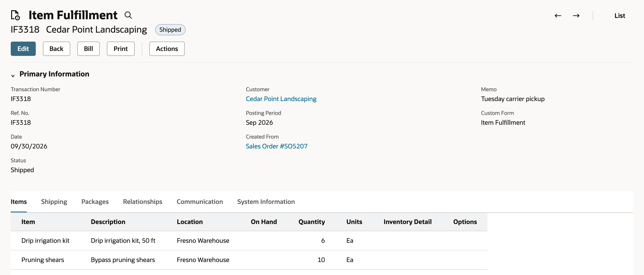Open the Relationships tab
644x275 pixels.
[142, 202]
